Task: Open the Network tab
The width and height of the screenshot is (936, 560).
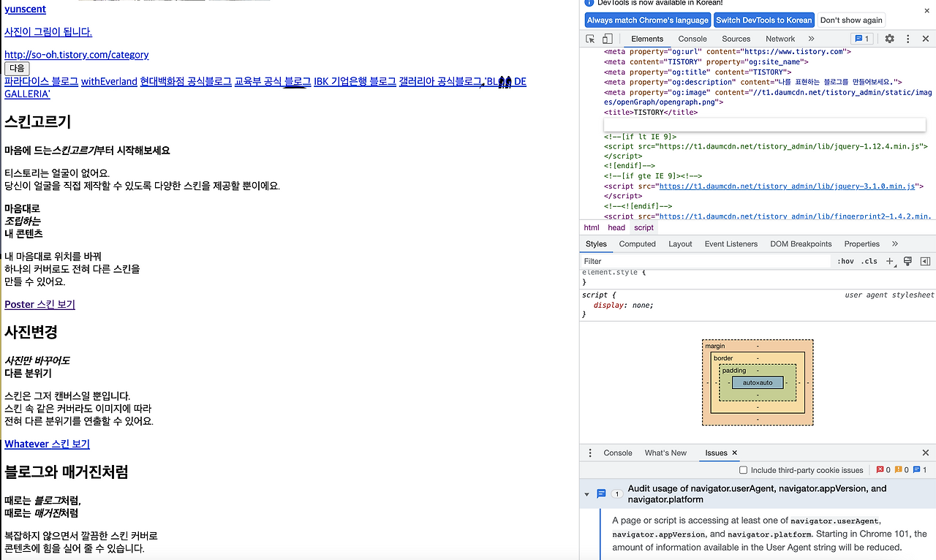Action: pyautogui.click(x=780, y=39)
